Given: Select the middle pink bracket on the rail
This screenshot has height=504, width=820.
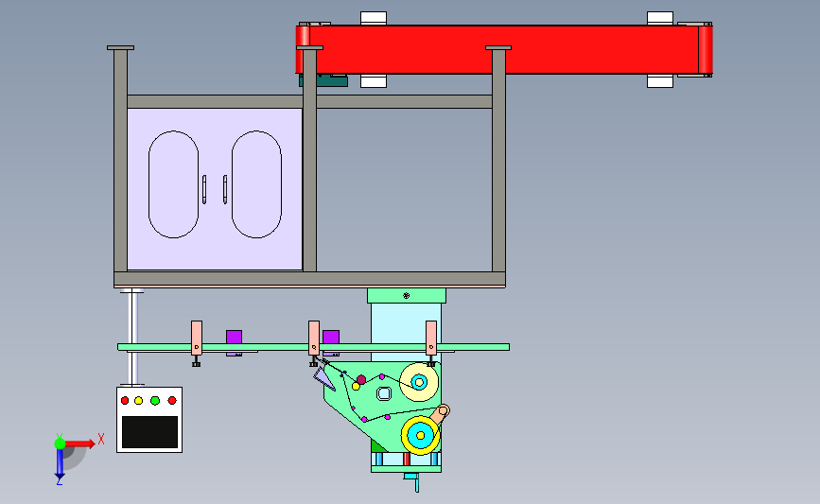Looking at the screenshot, I should [314, 338].
